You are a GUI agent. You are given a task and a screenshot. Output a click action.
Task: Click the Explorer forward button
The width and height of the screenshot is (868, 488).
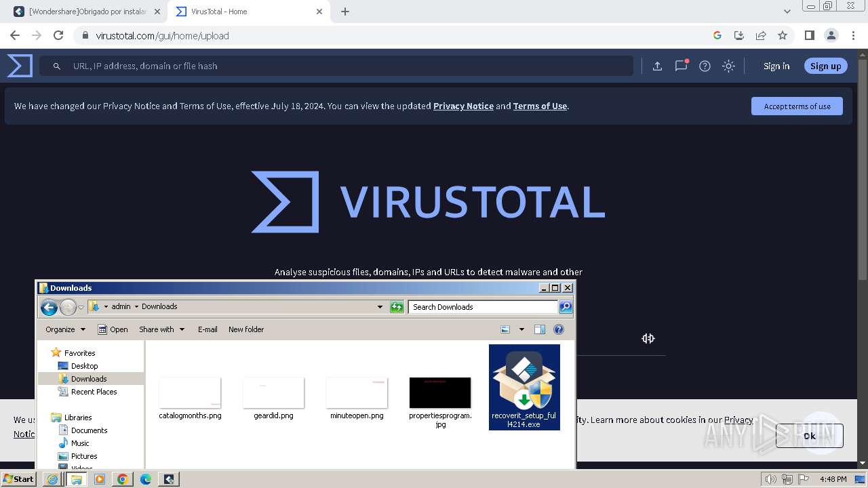pyautogui.click(x=68, y=308)
